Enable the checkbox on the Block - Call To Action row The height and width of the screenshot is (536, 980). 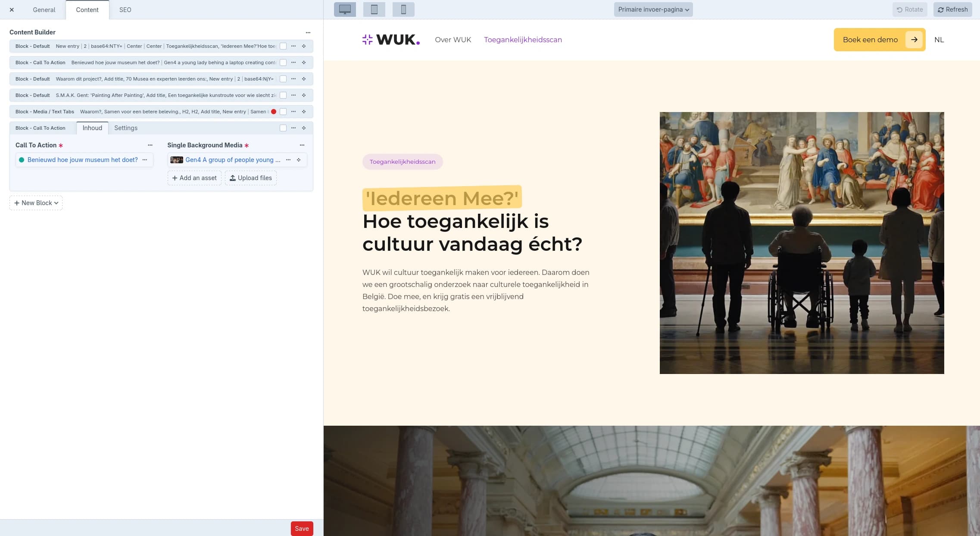click(283, 62)
